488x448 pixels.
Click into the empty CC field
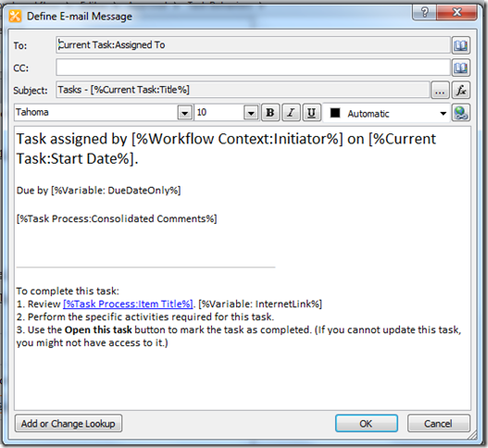pyautogui.click(x=253, y=68)
